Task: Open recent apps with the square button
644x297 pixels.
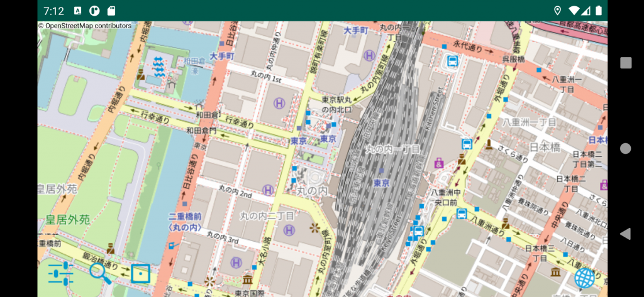Action: (x=625, y=63)
